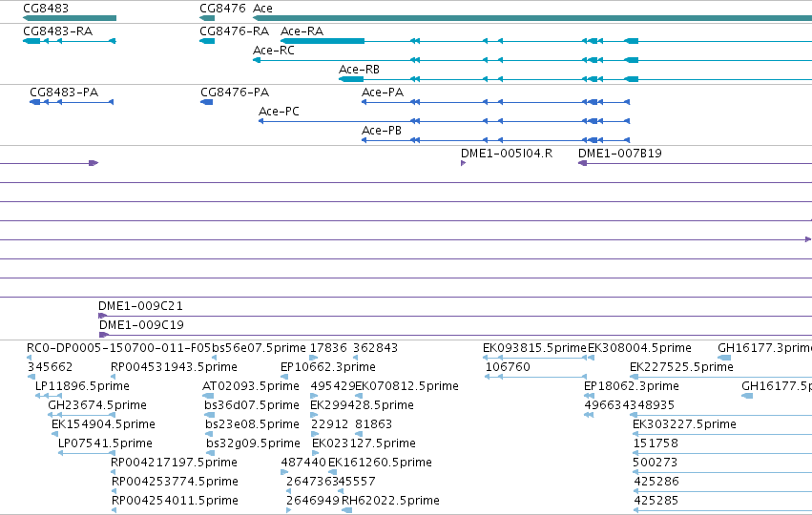This screenshot has width=812, height=515.
Task: Open the EK308004.5prime EST label
Action: pos(639,348)
